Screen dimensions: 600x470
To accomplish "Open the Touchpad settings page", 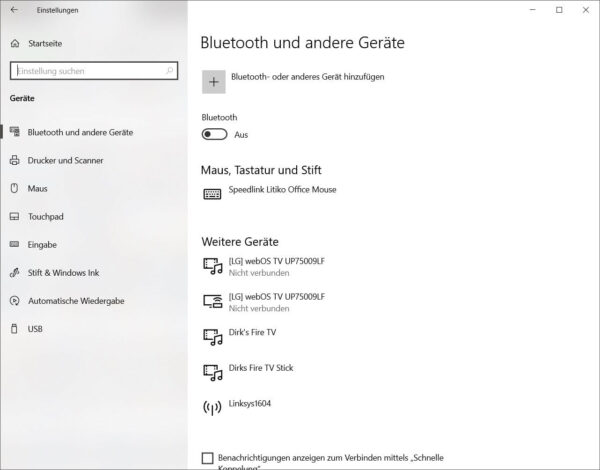I will [x=46, y=217].
